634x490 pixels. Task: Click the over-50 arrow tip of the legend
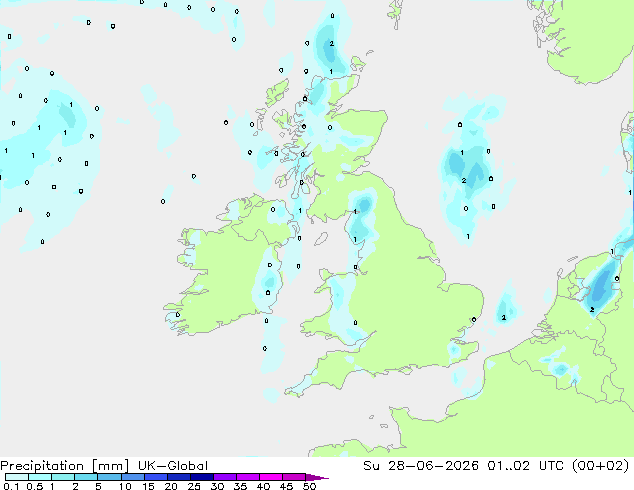coord(317,477)
